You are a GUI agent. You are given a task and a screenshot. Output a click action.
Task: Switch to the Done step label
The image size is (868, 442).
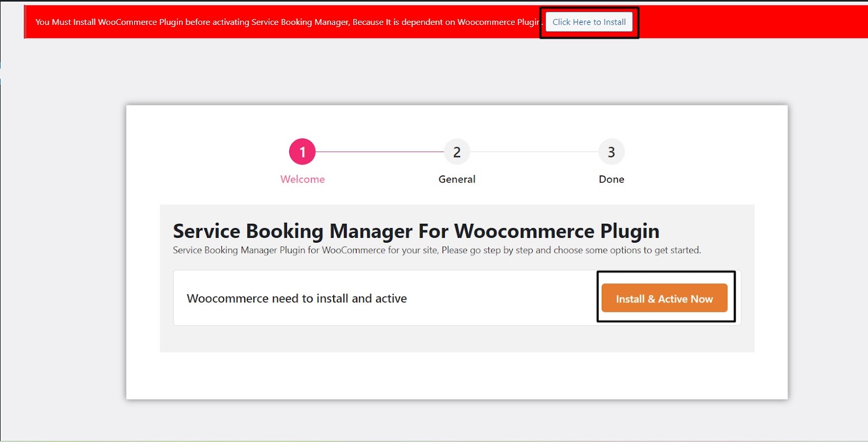pyautogui.click(x=611, y=179)
